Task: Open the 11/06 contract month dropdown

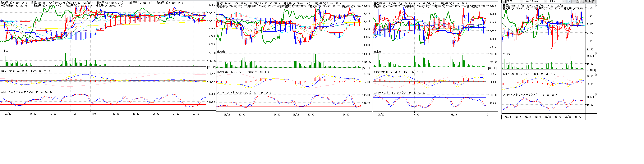Action: point(564,1)
